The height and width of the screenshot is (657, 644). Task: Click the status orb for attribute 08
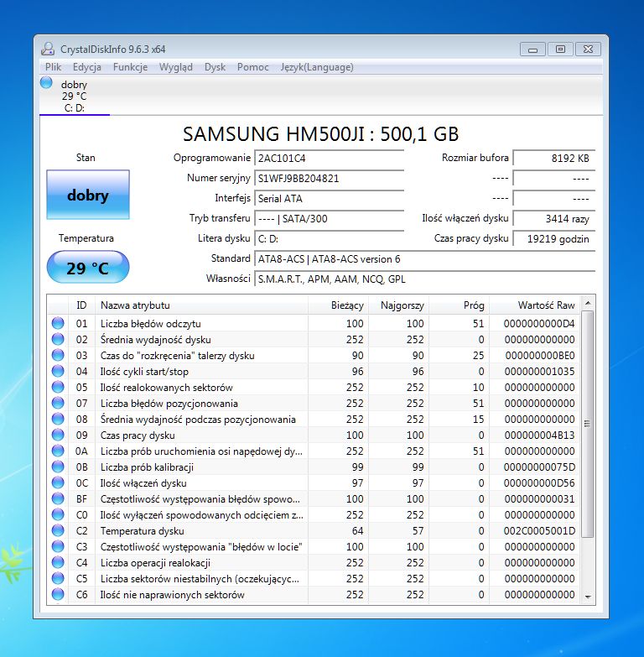(58, 419)
